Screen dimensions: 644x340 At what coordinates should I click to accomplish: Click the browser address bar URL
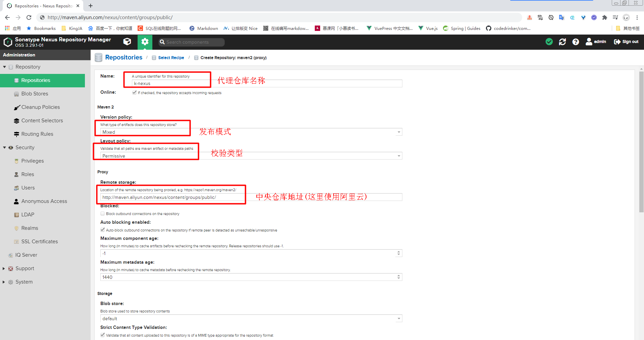click(x=110, y=17)
